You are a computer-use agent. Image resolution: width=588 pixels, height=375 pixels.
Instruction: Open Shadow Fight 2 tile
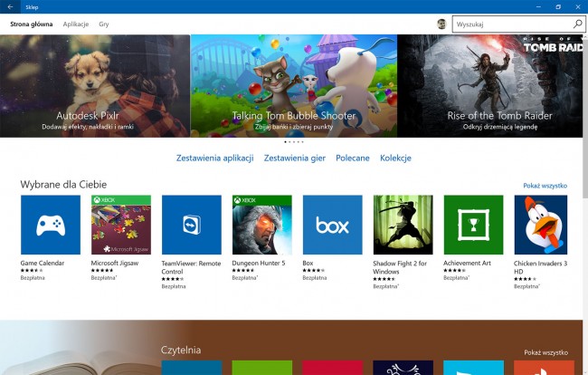pos(403,225)
